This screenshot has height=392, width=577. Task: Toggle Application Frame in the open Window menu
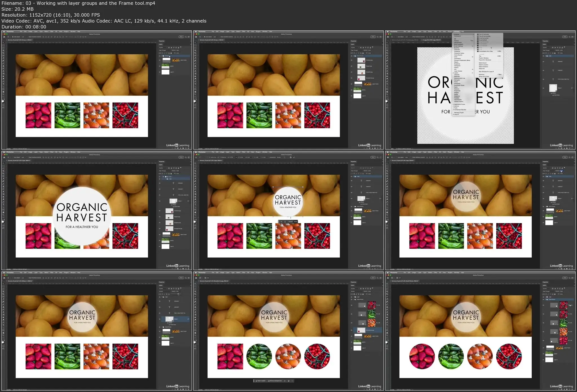[x=463, y=104]
